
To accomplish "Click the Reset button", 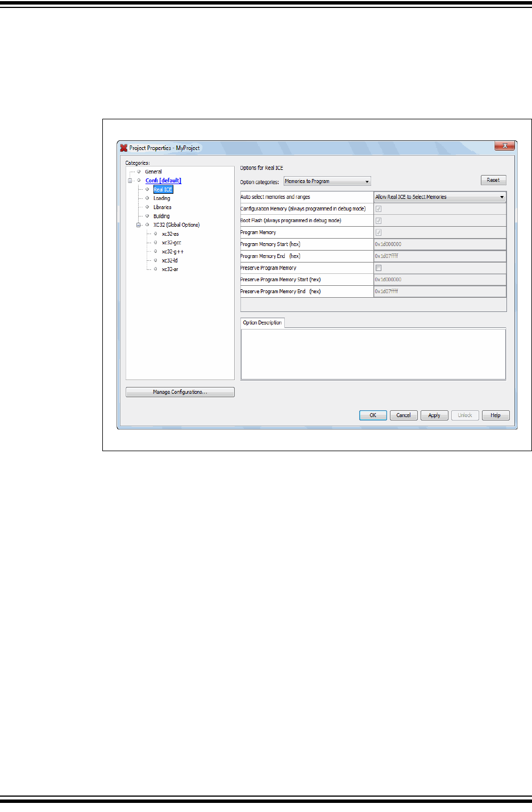I will pos(493,180).
